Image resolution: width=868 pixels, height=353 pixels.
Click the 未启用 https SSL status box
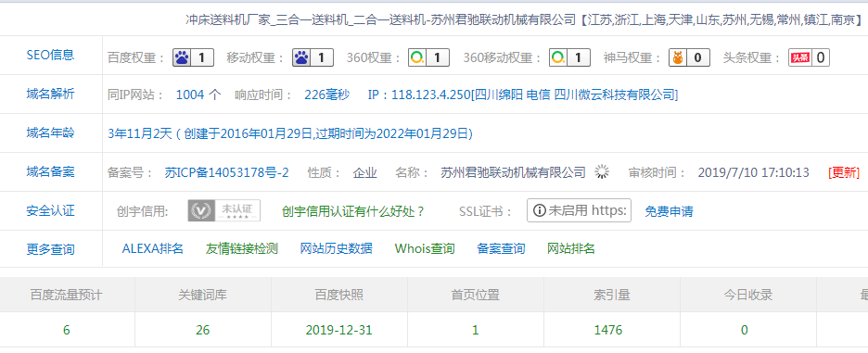tap(579, 211)
